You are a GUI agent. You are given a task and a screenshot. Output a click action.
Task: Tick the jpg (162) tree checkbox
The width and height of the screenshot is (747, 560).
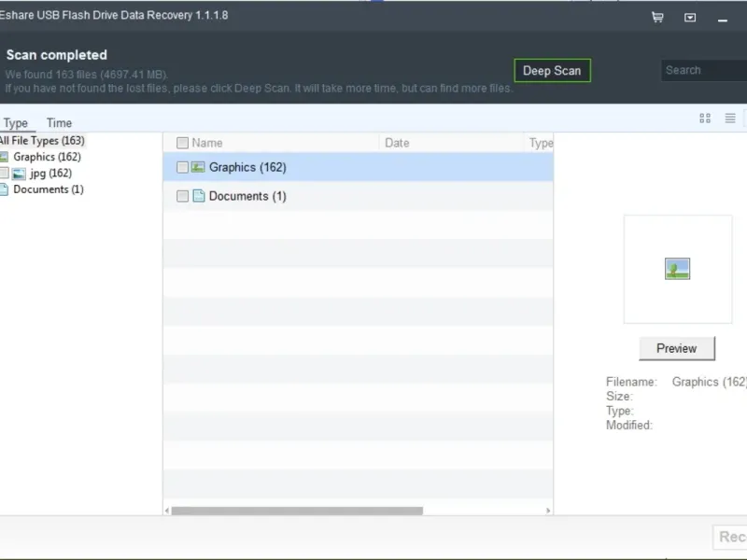pos(5,173)
